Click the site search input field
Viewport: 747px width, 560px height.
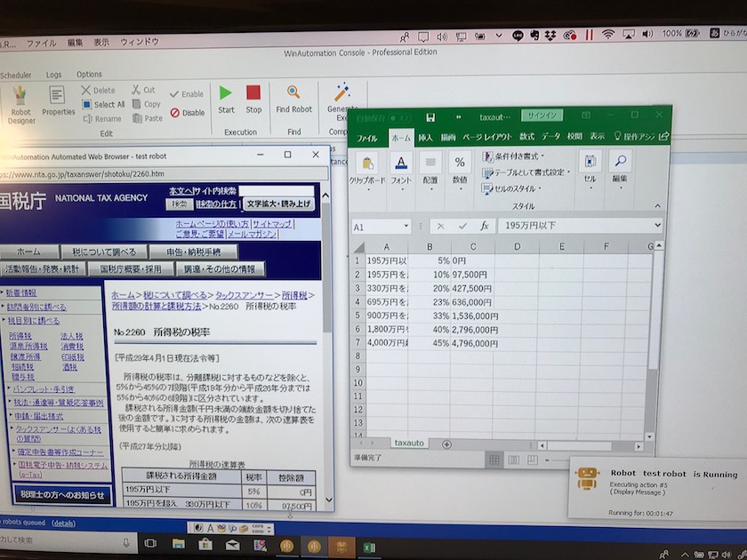click(x=277, y=191)
